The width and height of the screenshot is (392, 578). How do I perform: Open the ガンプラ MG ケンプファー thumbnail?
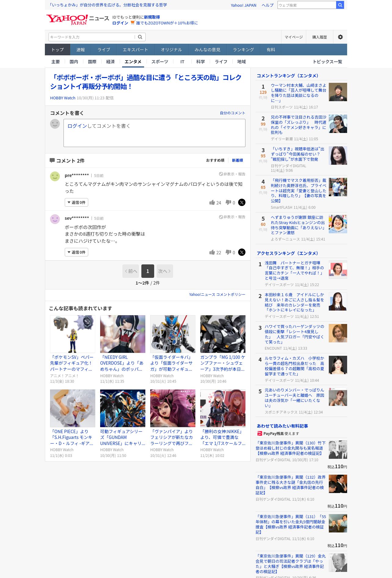tap(223, 334)
